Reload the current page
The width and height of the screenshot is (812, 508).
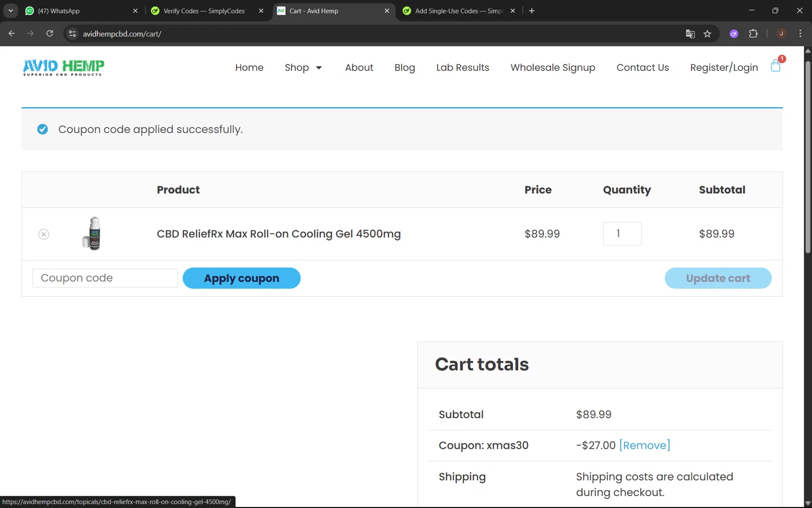(x=49, y=34)
